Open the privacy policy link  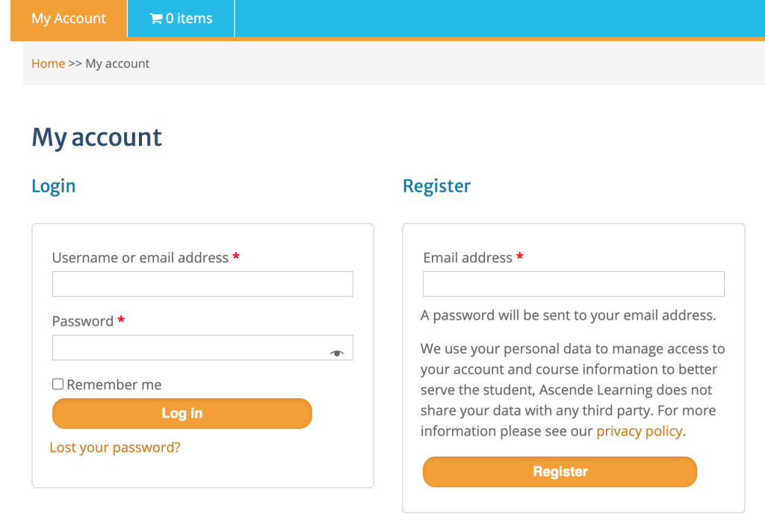[639, 431]
